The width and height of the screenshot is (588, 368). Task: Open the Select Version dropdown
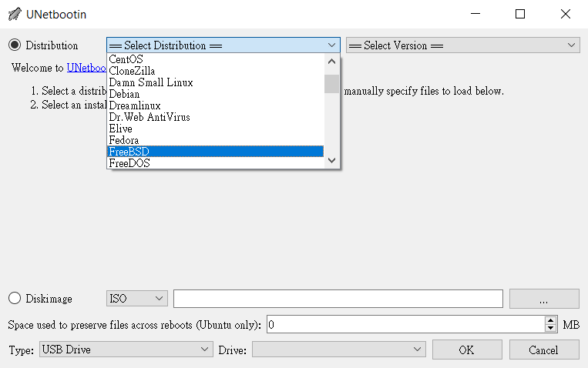pos(462,45)
